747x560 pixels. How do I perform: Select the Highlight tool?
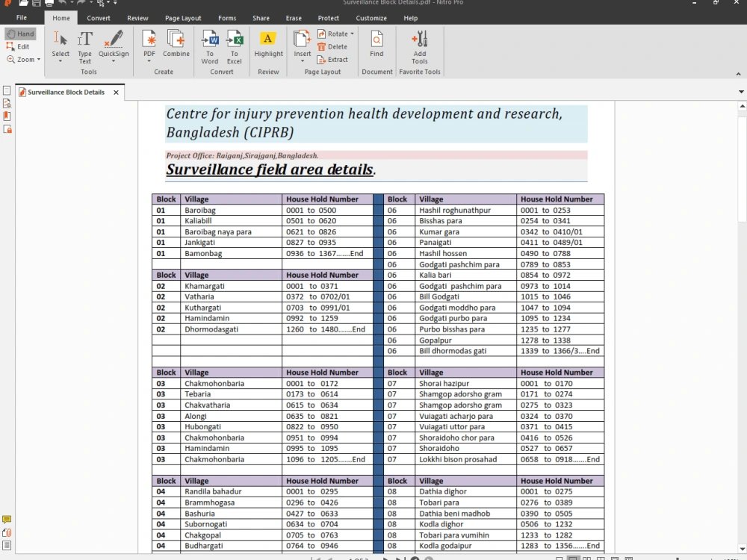(x=268, y=43)
